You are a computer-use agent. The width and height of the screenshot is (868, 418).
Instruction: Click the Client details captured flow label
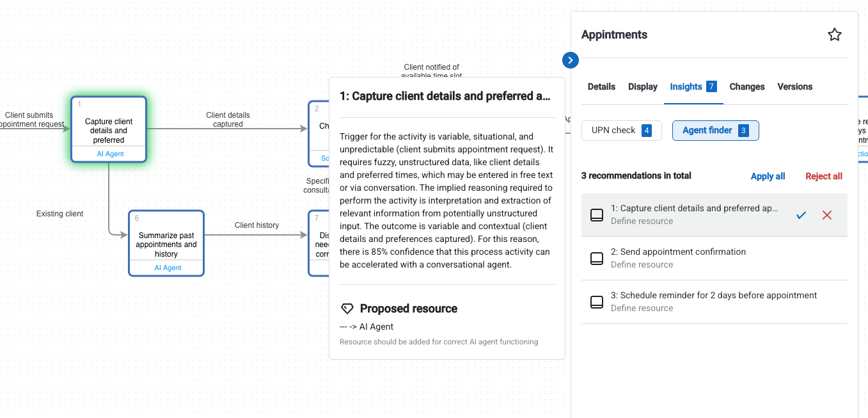[x=228, y=120]
